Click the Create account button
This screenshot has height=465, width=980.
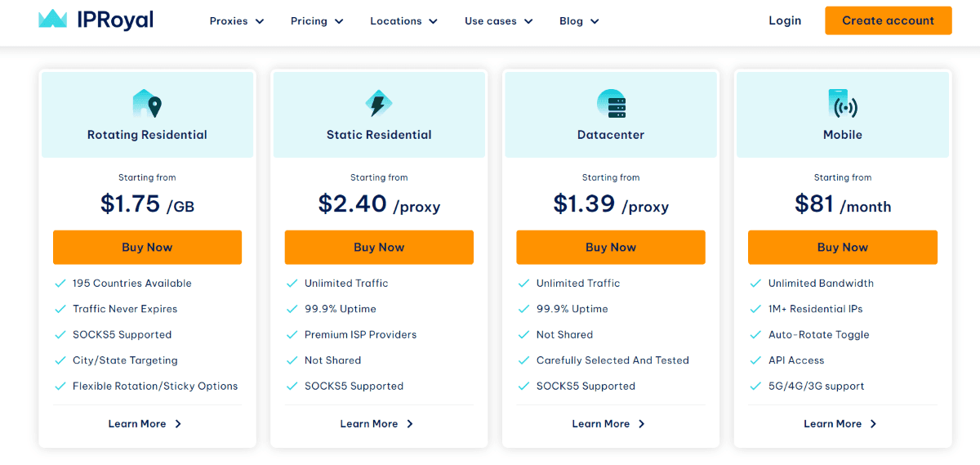coord(889,20)
